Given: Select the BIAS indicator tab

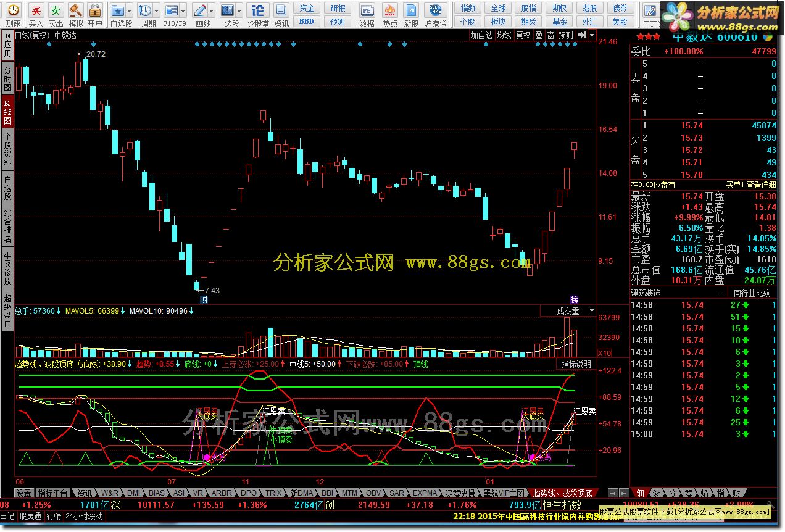Looking at the screenshot, I should pos(157,493).
